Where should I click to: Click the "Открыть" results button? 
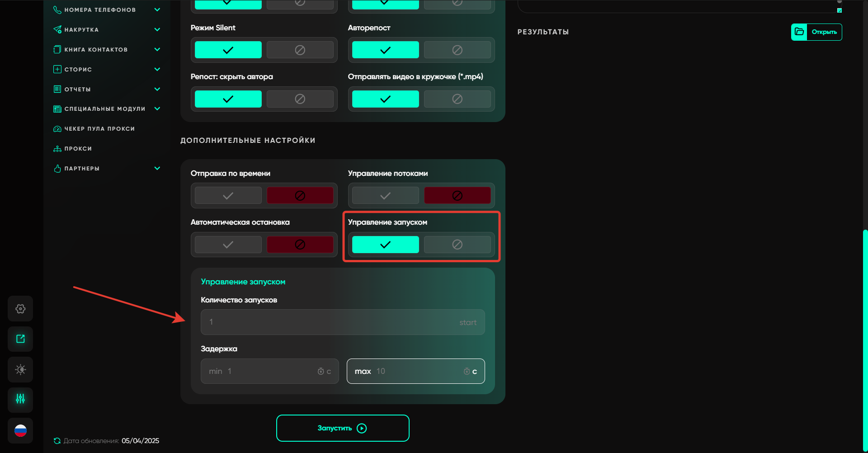coord(816,32)
